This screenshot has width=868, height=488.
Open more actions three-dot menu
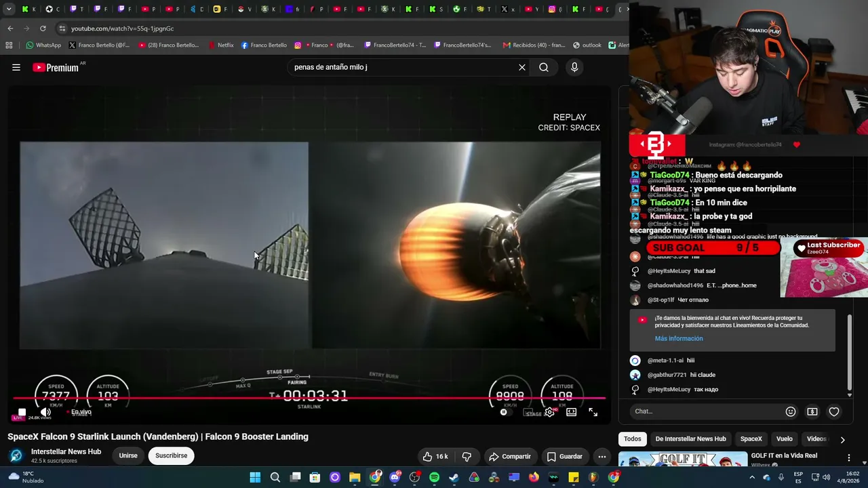tap(601, 456)
